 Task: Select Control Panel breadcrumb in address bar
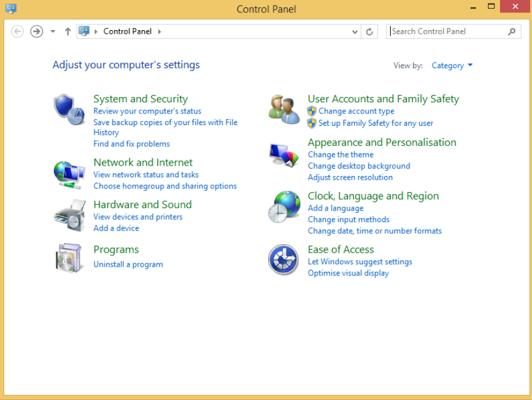[x=127, y=31]
